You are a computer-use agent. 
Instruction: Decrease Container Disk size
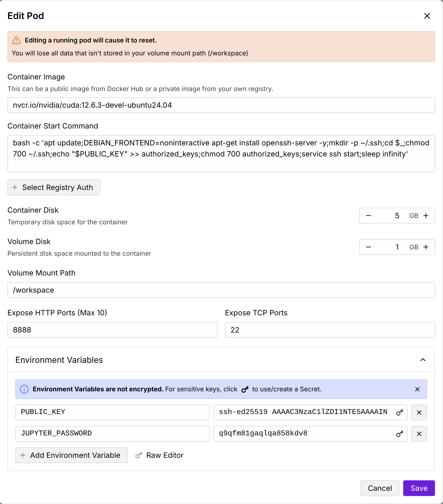[369, 216]
